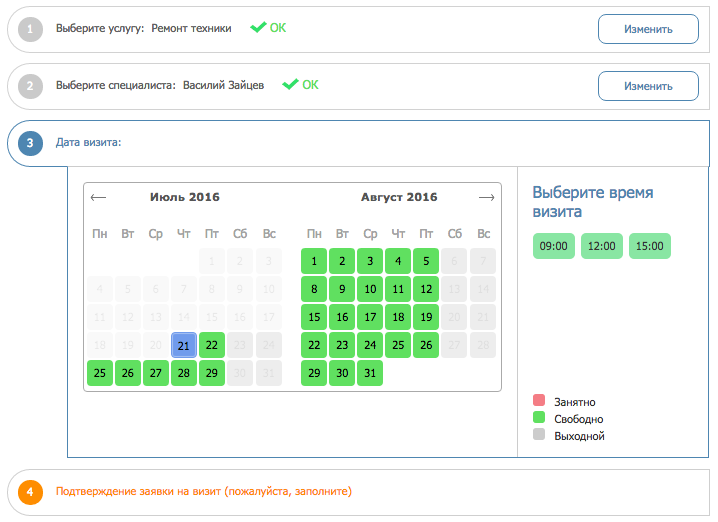Click the previous month arrow in calendar
Screen dimensions: 718x522
coord(98,197)
